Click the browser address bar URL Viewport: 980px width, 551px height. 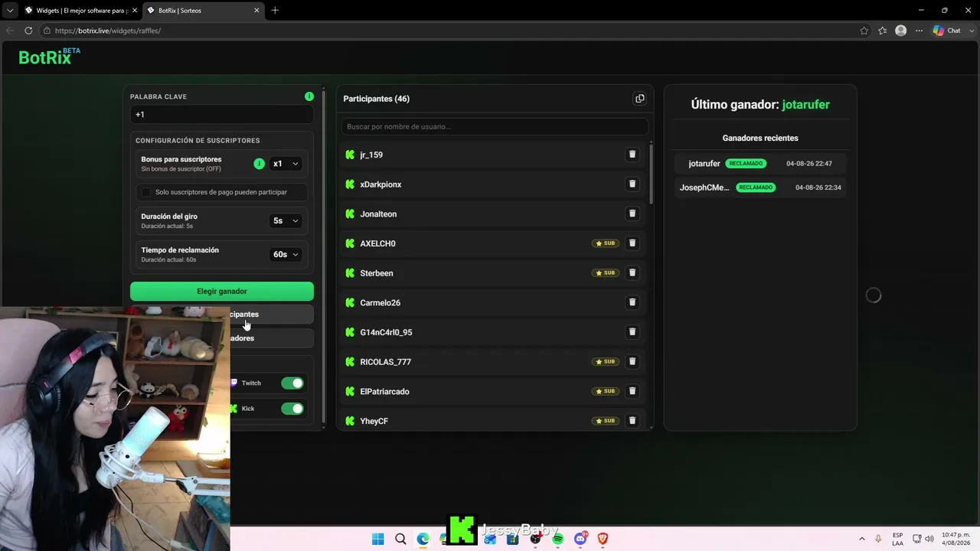(x=108, y=31)
